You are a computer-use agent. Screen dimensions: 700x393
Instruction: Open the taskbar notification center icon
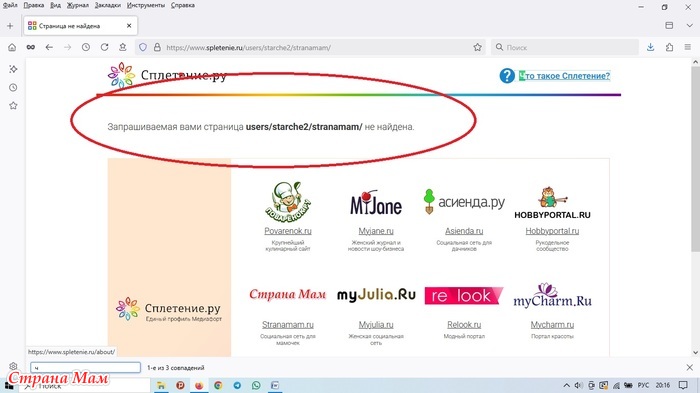coord(683,385)
